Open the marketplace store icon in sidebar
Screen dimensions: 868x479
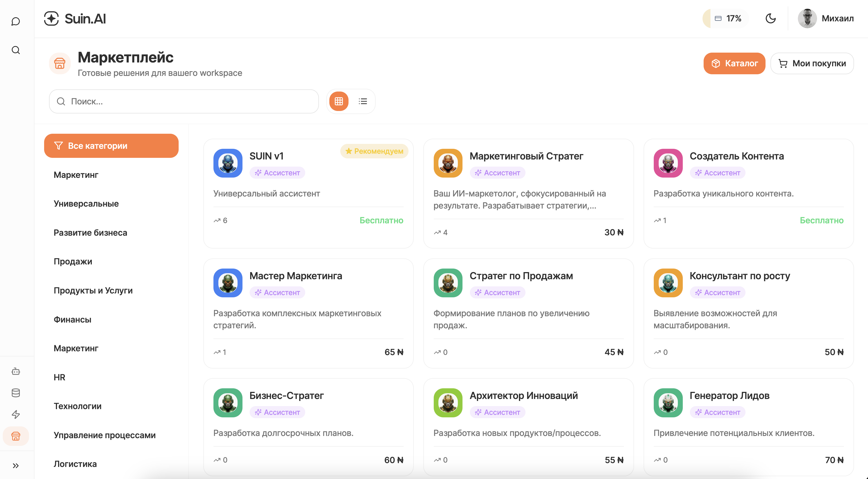click(x=16, y=436)
